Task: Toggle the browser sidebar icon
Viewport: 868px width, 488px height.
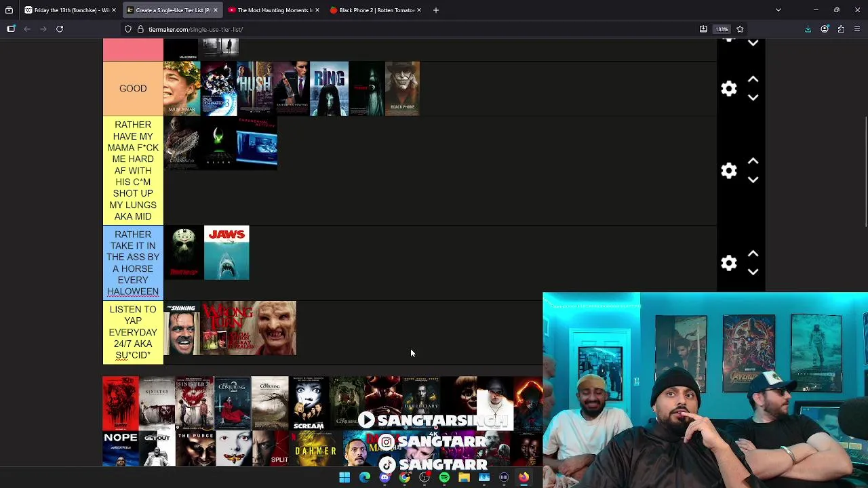Action: click(11, 29)
